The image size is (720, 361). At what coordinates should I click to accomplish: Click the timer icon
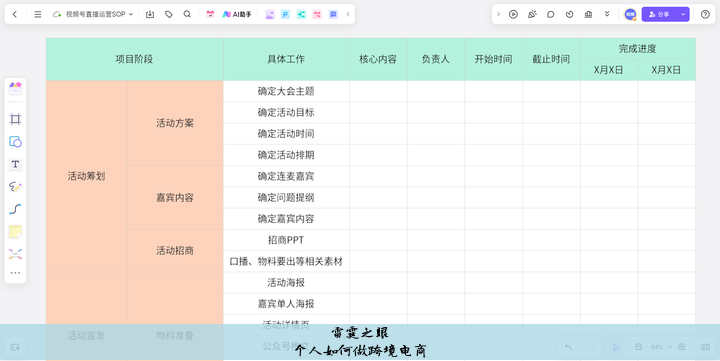pyautogui.click(x=569, y=14)
